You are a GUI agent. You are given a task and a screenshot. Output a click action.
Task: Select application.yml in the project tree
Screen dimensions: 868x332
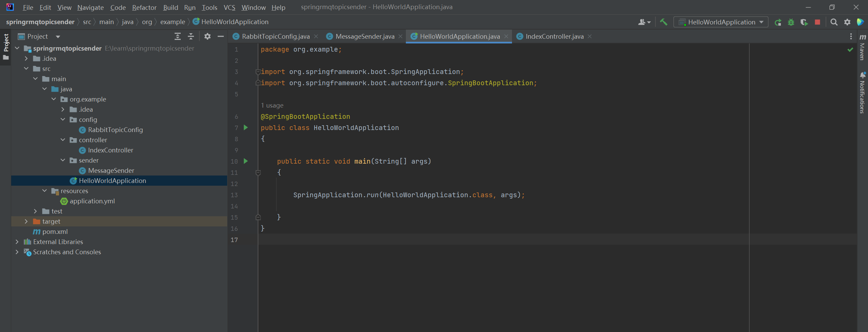tap(92, 201)
